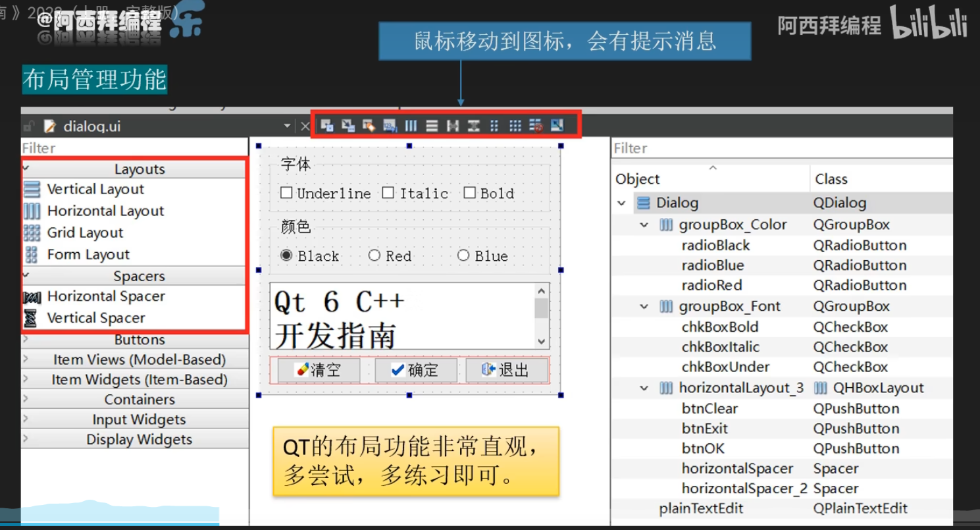980x530 pixels.
Task: Collapse the Spacers category
Action: [x=26, y=275]
